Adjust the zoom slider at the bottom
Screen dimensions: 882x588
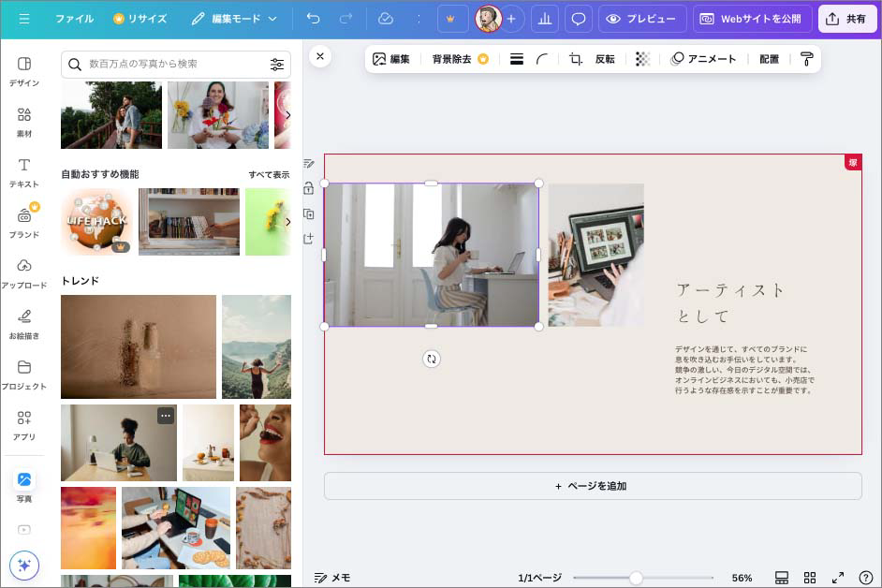pyautogui.click(x=639, y=578)
